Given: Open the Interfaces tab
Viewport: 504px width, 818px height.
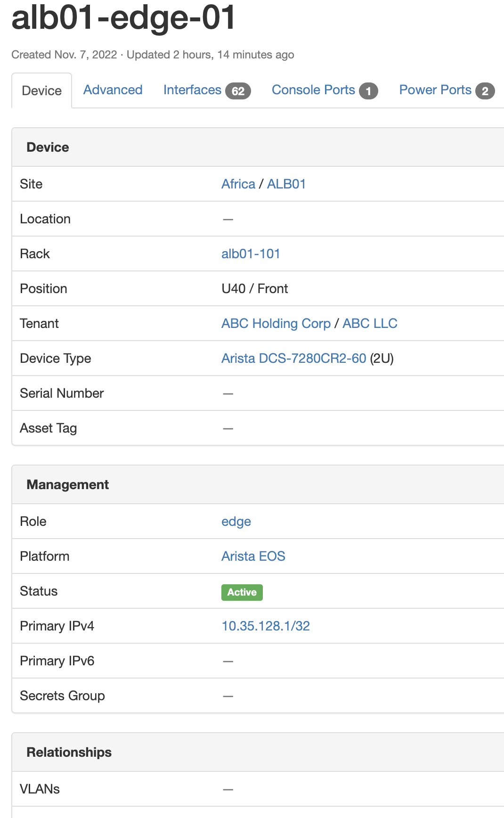Looking at the screenshot, I should [x=192, y=90].
